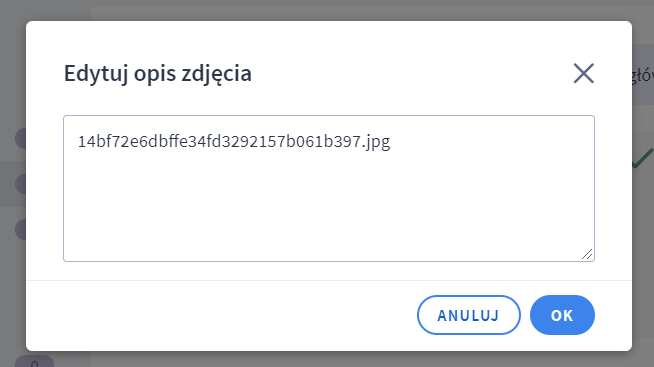Click the partially hidden głów label at right
This screenshot has width=654, height=367.
point(643,76)
